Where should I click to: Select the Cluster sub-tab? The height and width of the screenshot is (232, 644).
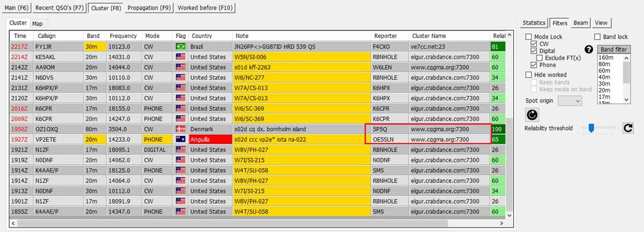point(18,23)
